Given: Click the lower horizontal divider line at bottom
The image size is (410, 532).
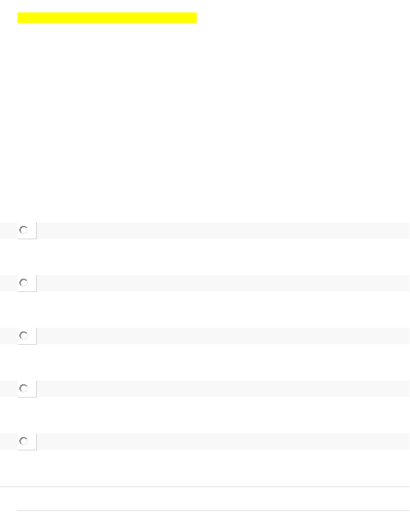Looking at the screenshot, I should click(213, 510).
